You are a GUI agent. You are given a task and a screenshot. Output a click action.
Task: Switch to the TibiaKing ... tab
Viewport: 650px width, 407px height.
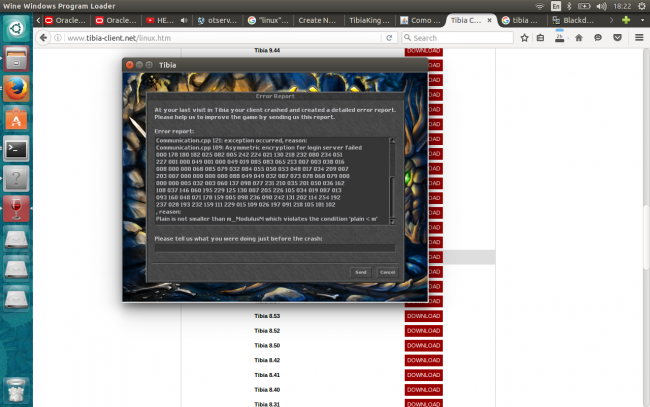point(369,20)
